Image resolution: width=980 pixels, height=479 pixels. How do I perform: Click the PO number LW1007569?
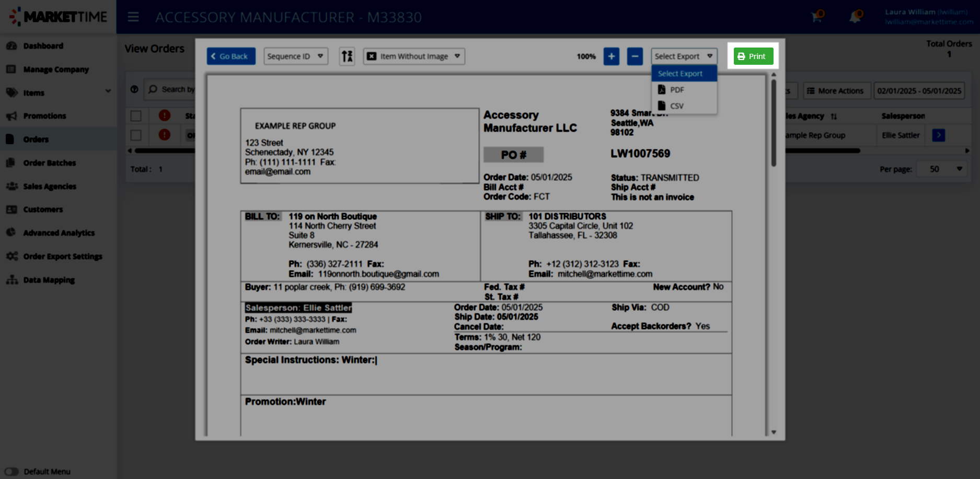(x=640, y=154)
